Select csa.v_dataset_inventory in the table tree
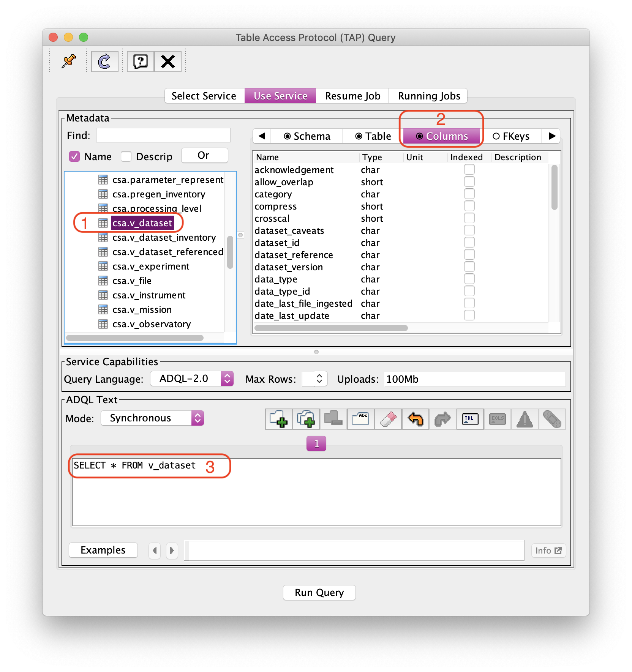The image size is (632, 672). (164, 237)
